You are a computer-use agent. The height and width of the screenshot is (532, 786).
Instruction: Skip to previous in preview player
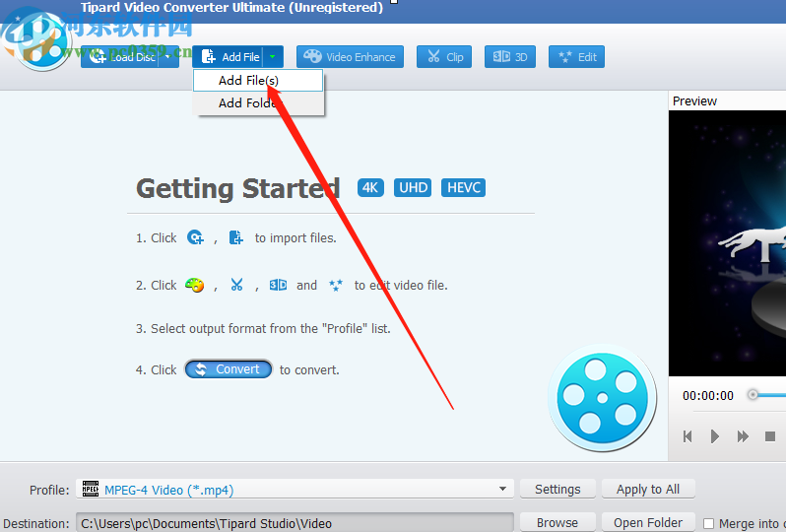coord(688,436)
